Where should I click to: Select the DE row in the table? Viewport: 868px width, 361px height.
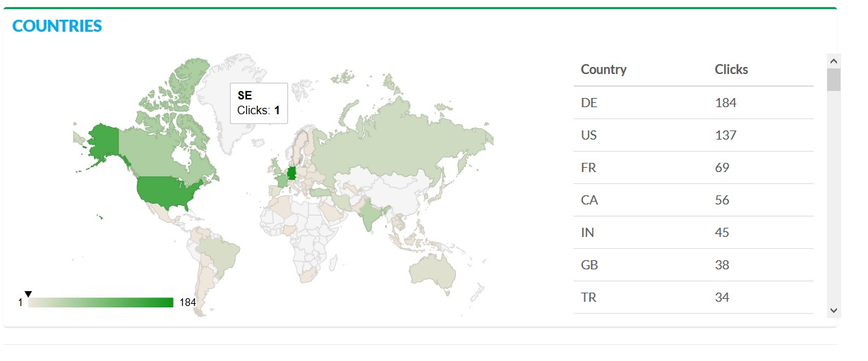coord(693,103)
